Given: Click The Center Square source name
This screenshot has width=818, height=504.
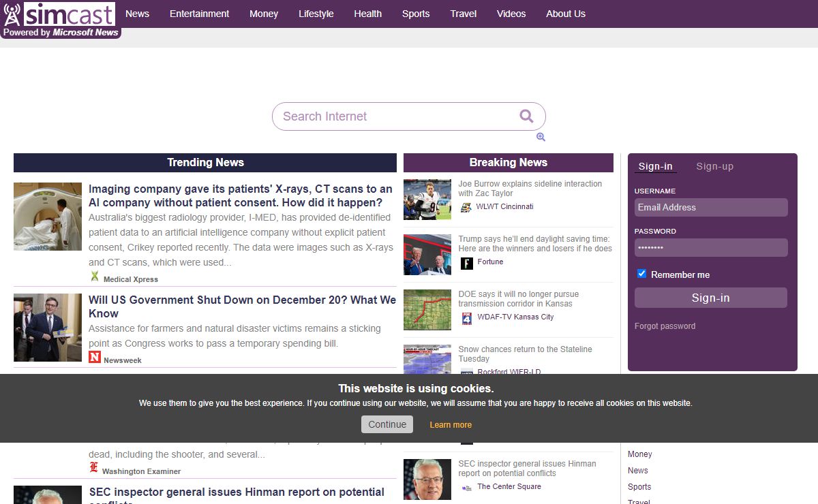Looking at the screenshot, I should (x=509, y=486).
